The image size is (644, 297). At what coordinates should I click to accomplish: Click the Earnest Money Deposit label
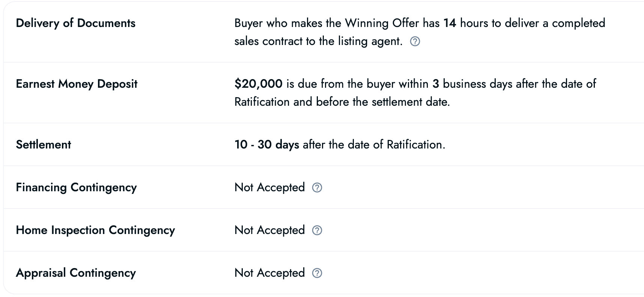(x=77, y=84)
